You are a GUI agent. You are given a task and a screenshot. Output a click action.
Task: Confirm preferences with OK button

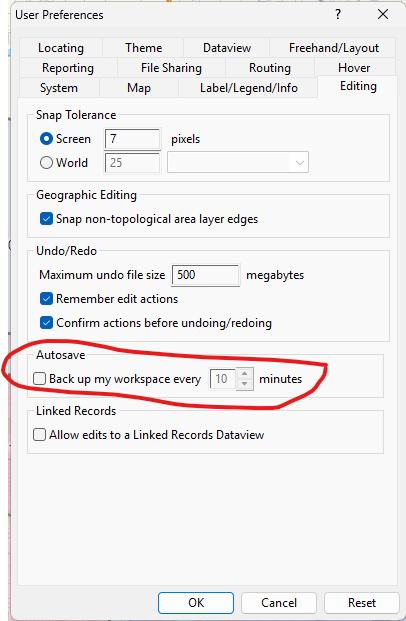tap(196, 603)
